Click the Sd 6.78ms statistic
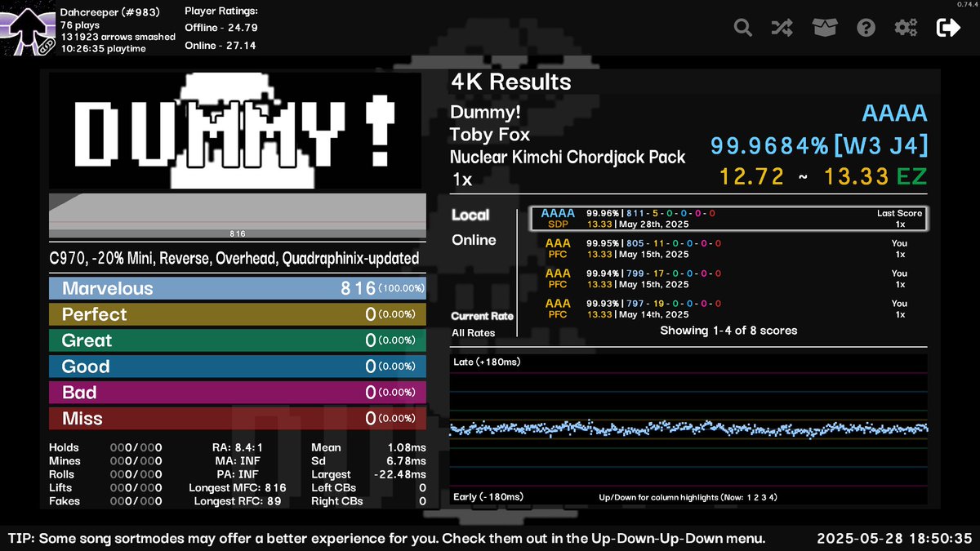The image size is (980, 551). click(368, 461)
